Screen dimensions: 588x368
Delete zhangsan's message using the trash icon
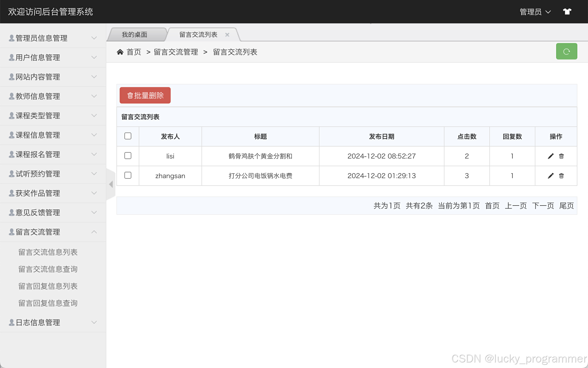click(561, 176)
